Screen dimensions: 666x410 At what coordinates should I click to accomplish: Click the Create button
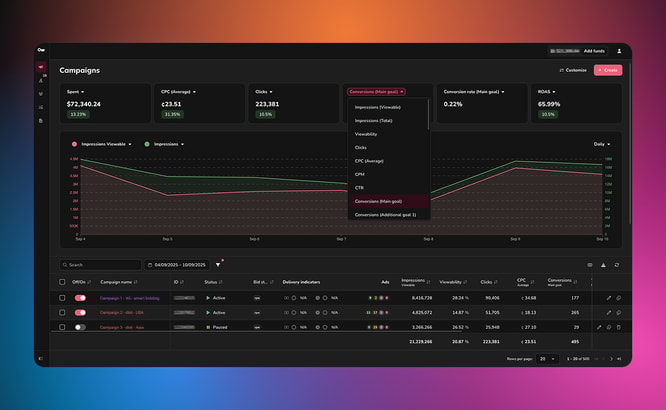pyautogui.click(x=608, y=70)
